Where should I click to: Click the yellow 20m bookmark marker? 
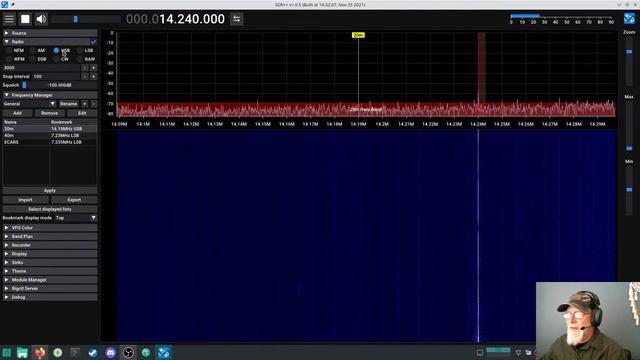(358, 35)
